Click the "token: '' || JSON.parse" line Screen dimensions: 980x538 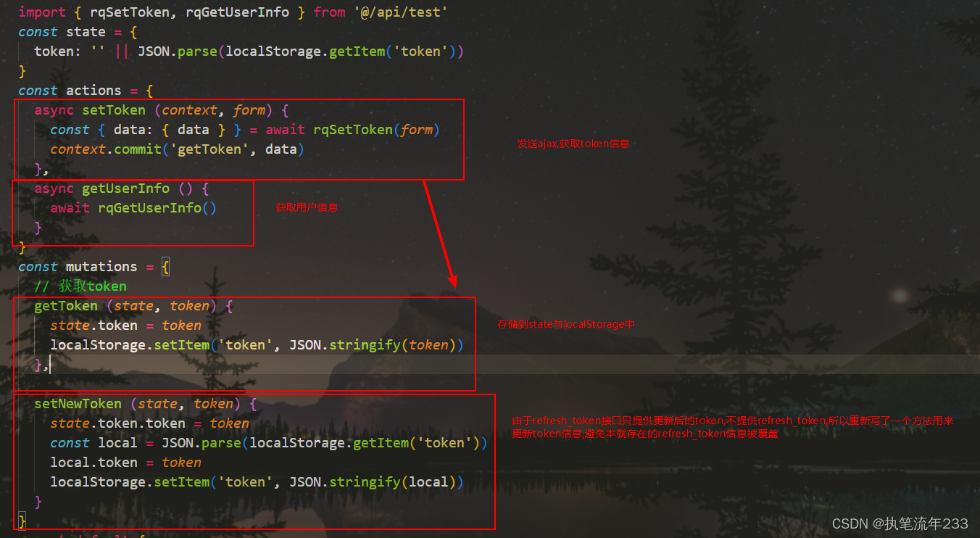(249, 51)
